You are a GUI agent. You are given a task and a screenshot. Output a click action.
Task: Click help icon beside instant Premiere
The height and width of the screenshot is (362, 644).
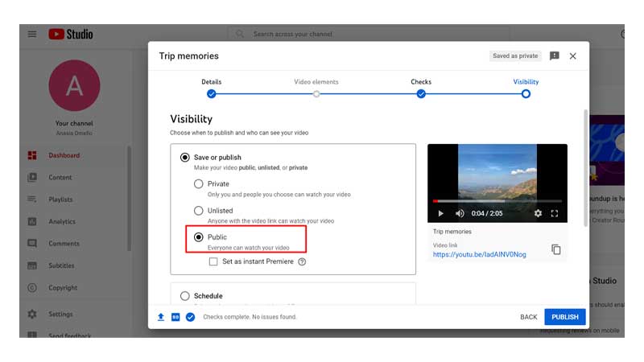302,261
